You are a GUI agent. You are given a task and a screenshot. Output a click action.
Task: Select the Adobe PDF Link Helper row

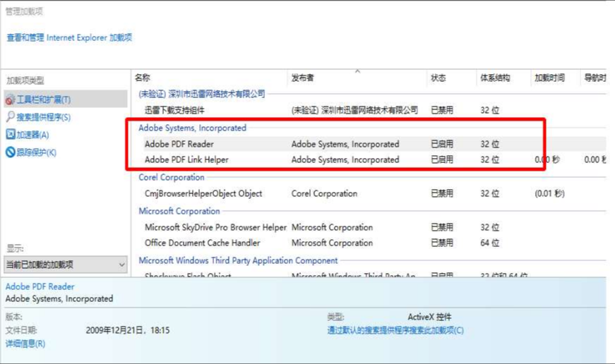374,159
